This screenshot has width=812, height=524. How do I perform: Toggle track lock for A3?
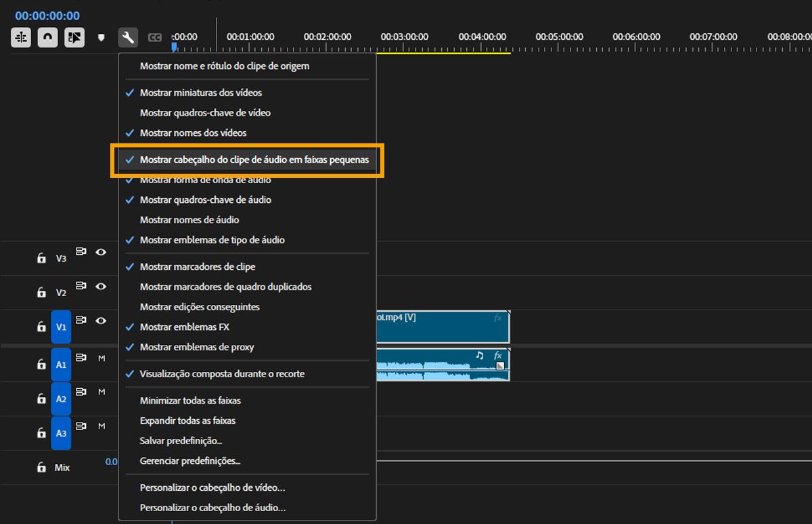41,433
